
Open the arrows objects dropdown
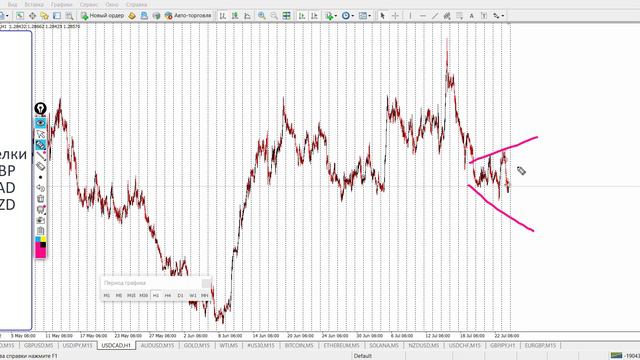tap(498, 16)
